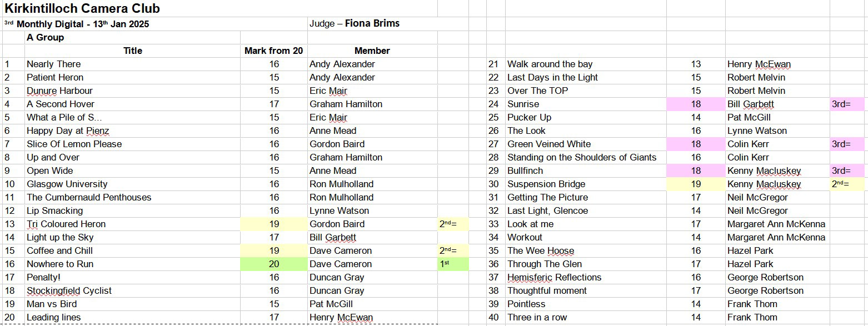The height and width of the screenshot is (326, 868).
Task: Click the "A Group" heading cell
Action: [46, 37]
